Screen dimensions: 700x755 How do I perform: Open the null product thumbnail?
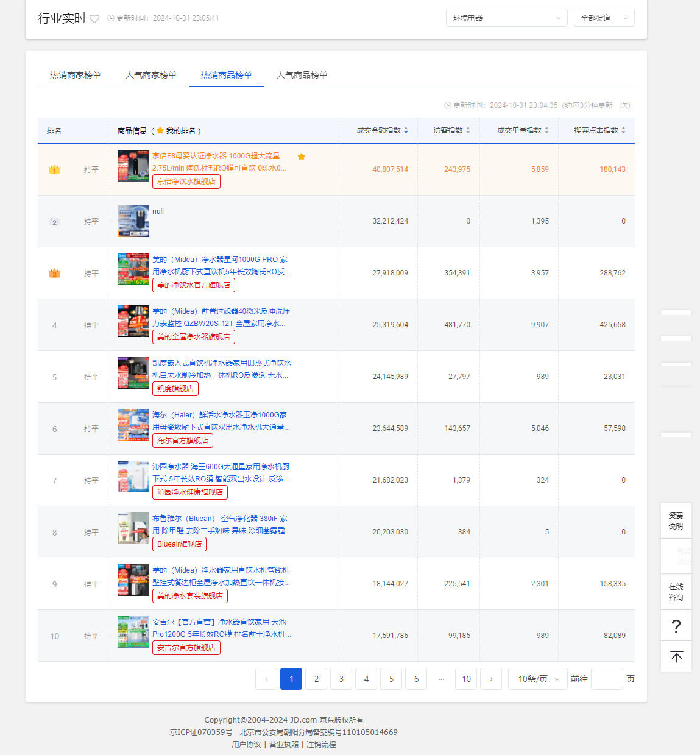133,221
